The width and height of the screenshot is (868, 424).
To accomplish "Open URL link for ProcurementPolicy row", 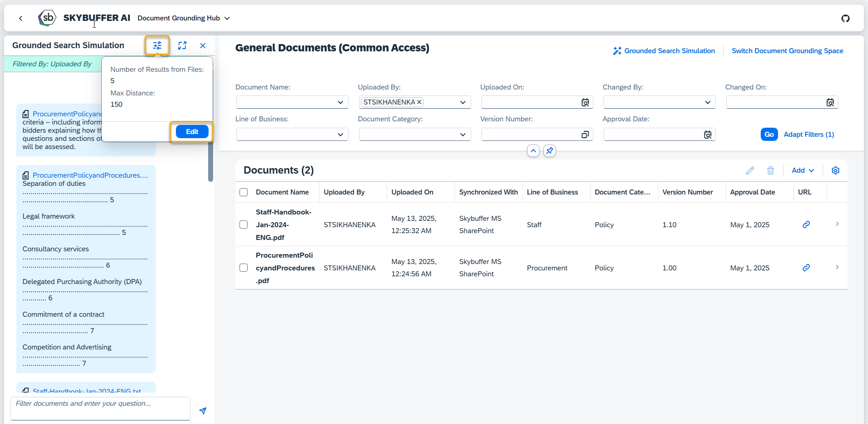I will (x=806, y=268).
